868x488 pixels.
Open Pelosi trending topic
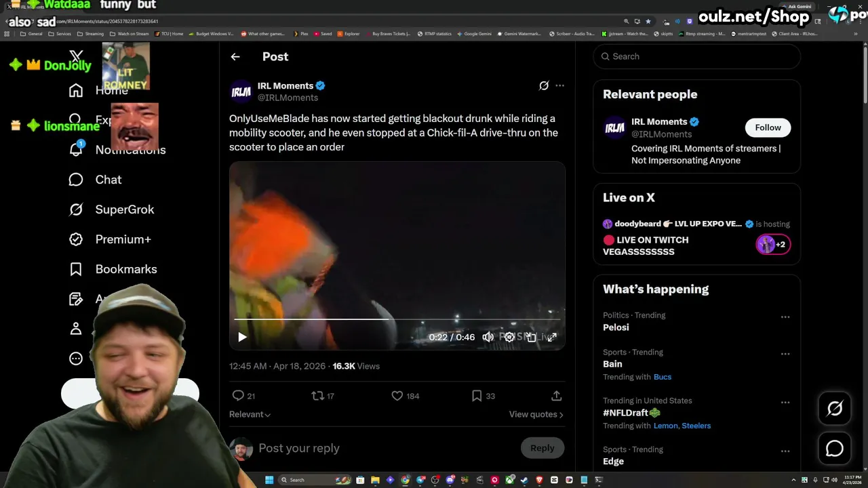point(616,327)
